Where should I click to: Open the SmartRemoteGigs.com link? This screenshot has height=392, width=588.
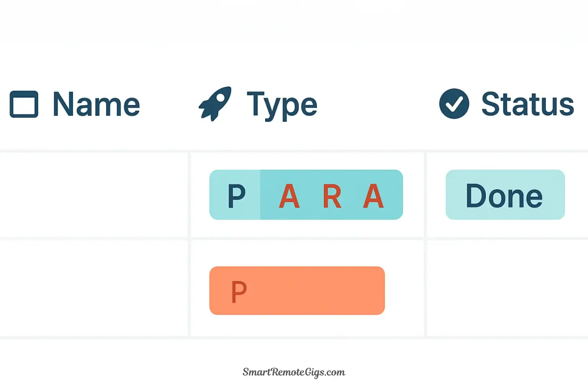294,372
